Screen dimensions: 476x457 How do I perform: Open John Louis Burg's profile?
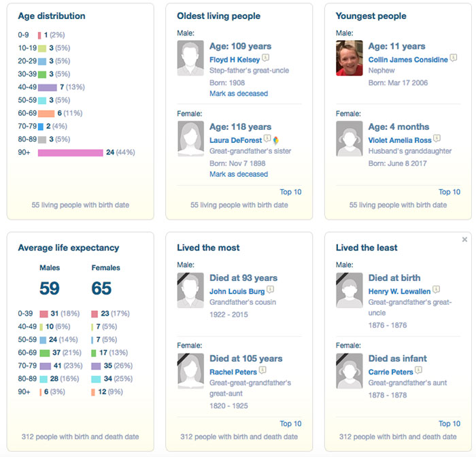tap(237, 291)
